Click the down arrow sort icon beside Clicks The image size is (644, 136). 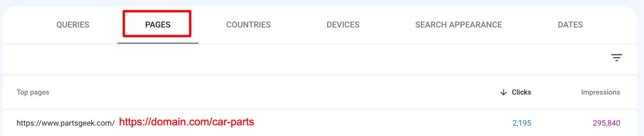[503, 92]
